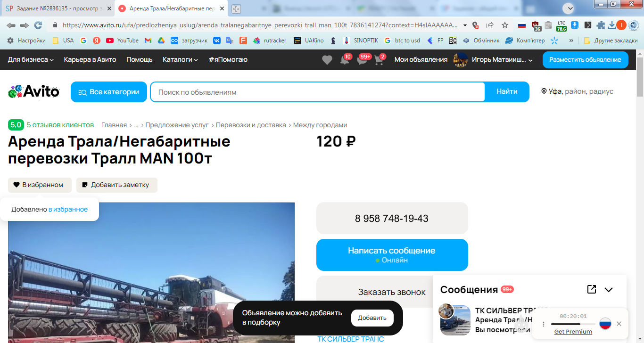Open notifications bell with badge 10

pos(345,60)
